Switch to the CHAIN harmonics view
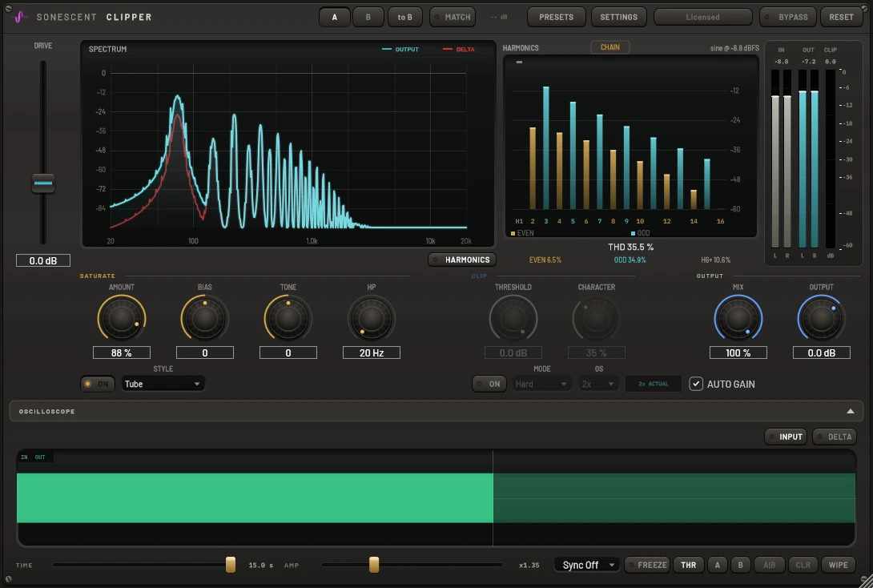873x588 pixels. (609, 47)
